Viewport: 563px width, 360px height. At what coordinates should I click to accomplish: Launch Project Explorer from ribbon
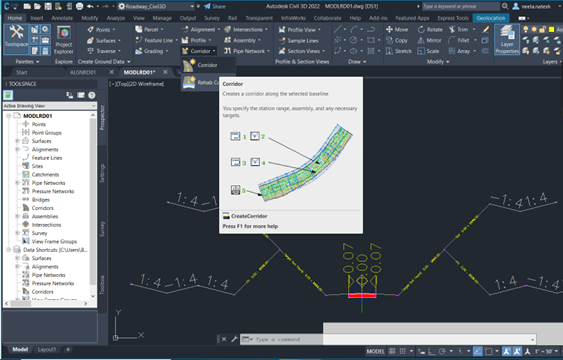tap(64, 40)
